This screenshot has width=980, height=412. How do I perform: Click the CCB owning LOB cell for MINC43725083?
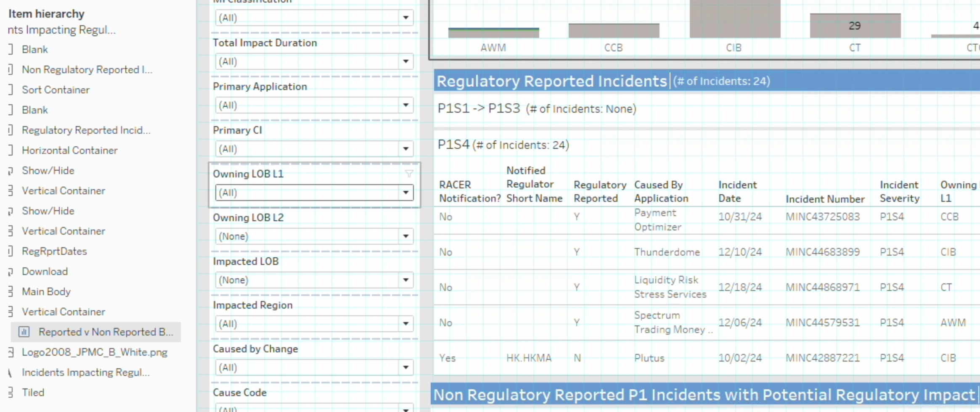[x=950, y=217]
